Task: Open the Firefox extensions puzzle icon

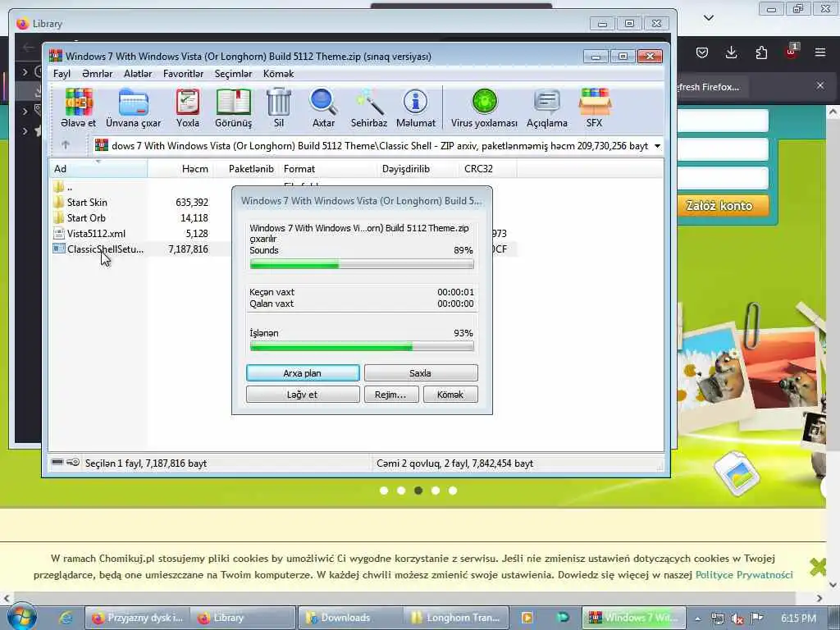Action: point(761,52)
